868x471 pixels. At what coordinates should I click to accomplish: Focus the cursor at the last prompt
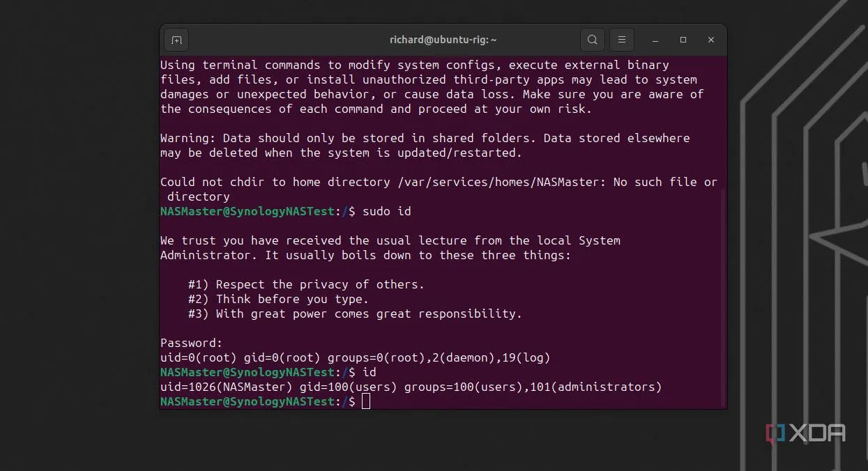pos(366,401)
